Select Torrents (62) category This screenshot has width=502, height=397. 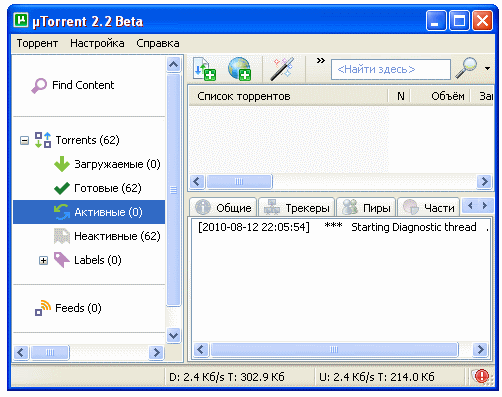[87, 140]
